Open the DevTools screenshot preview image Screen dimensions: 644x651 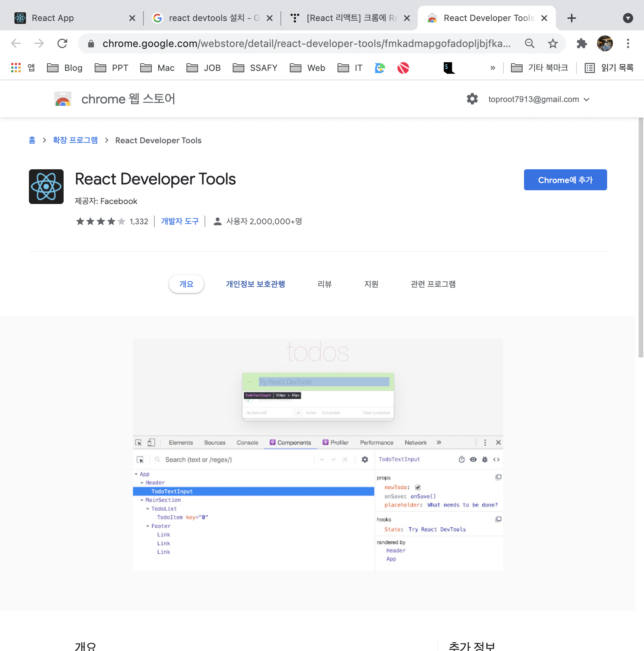click(318, 455)
